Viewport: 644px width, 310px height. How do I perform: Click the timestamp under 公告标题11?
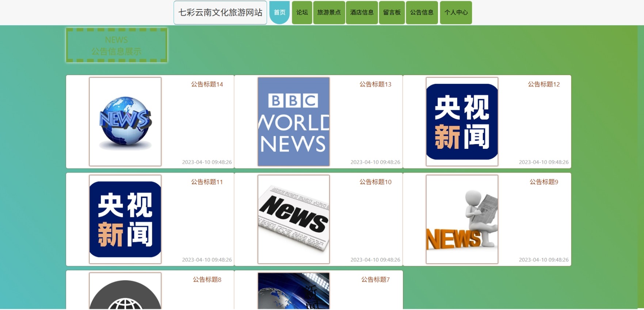pos(207,260)
